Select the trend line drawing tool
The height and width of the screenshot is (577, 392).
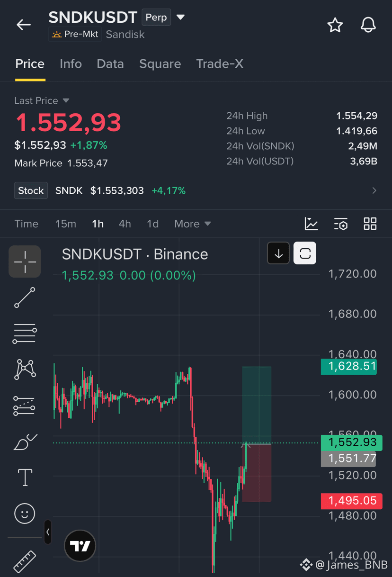[25, 298]
